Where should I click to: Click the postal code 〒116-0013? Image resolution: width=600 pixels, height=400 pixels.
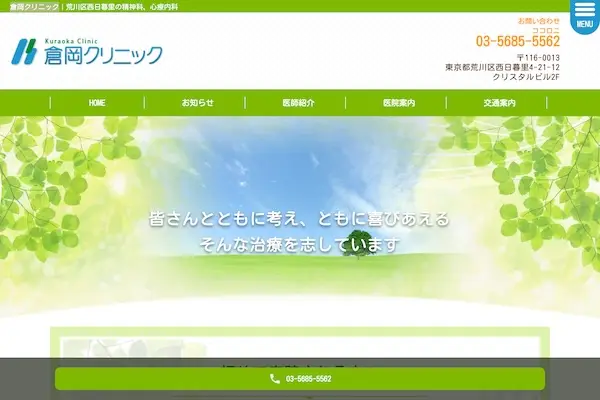point(538,58)
